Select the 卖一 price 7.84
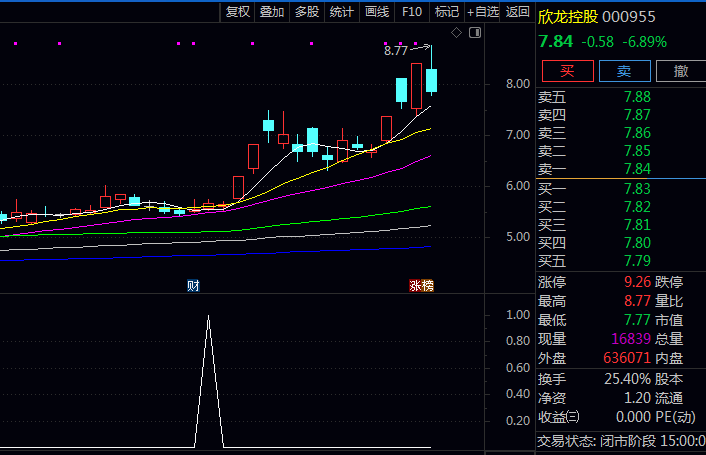This screenshot has width=706, height=455. (637, 169)
